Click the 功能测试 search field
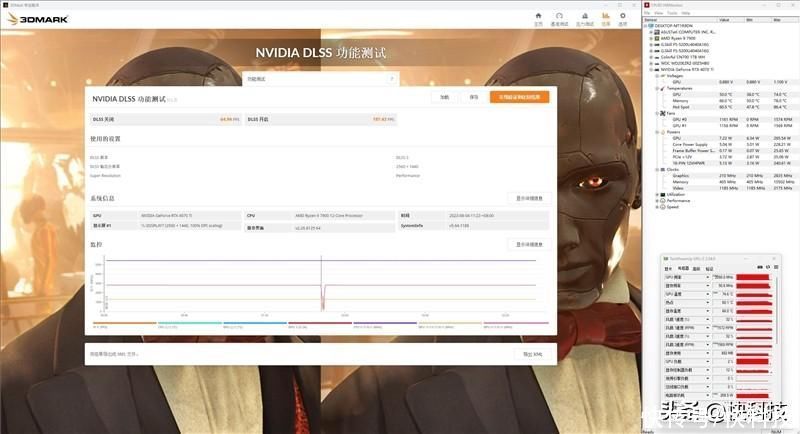Image resolution: width=800 pixels, height=434 pixels. [x=320, y=79]
